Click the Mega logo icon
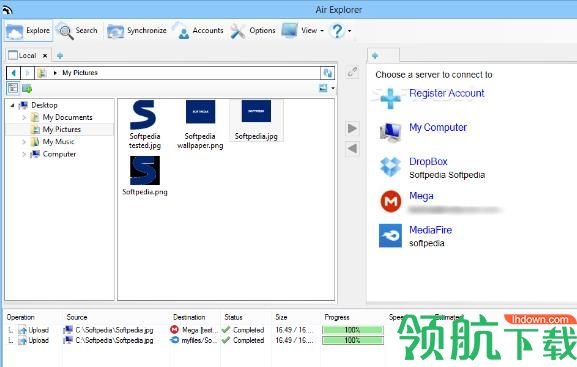Screen dimensions: 577x367 point(390,201)
